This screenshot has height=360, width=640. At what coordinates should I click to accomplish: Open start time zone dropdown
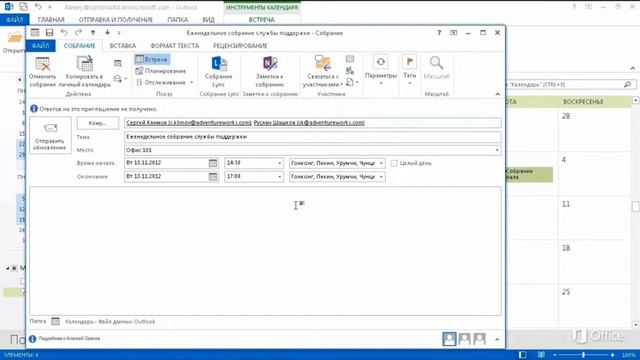(381, 163)
